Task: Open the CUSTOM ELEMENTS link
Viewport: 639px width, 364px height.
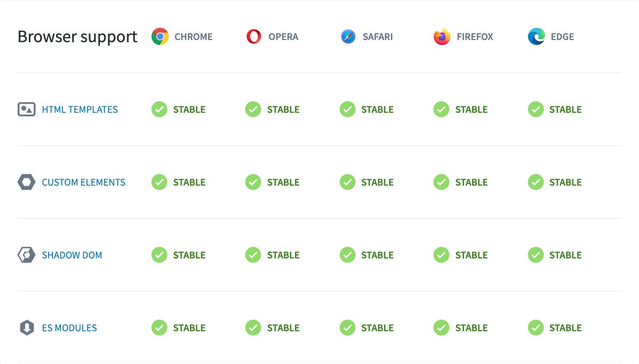Action: 84,183
